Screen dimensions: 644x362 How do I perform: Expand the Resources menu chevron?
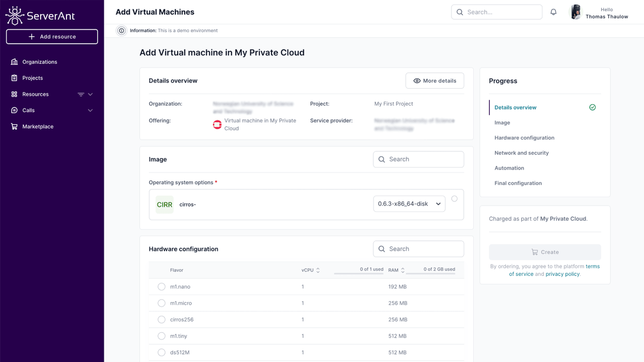(91, 94)
